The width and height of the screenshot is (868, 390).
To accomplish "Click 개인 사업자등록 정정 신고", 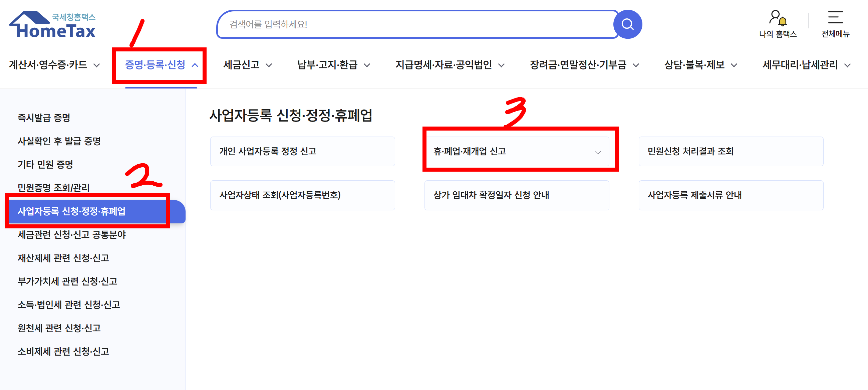I will tap(302, 151).
